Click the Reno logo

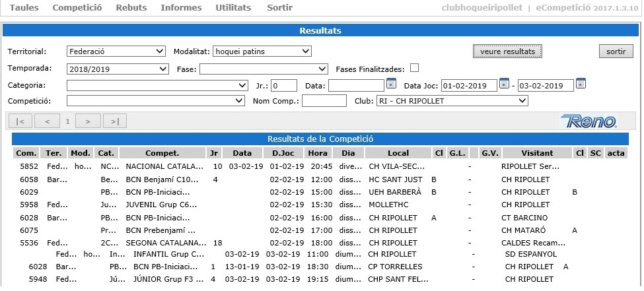point(589,121)
